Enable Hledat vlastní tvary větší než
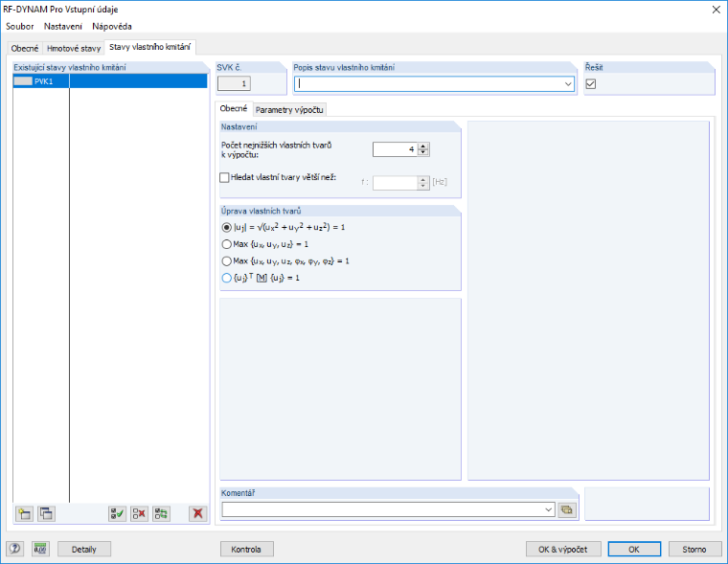 pyautogui.click(x=224, y=177)
